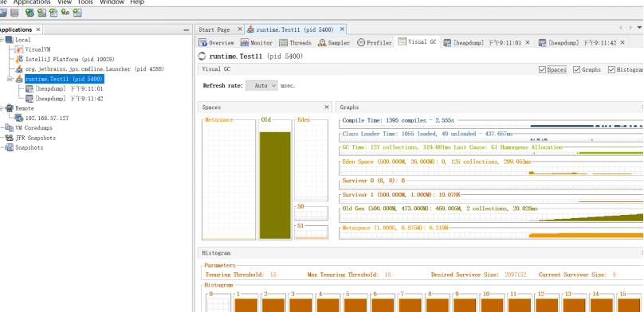Switch to the Monitor tab

pos(257,43)
